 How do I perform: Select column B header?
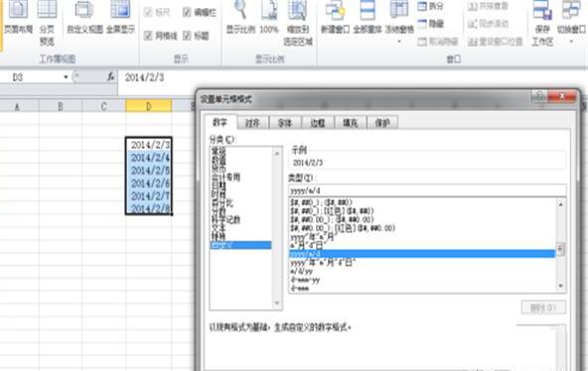pyautogui.click(x=61, y=107)
